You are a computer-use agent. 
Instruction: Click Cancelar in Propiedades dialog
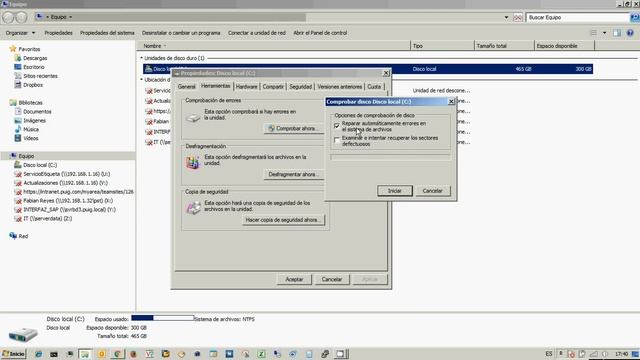(331, 279)
